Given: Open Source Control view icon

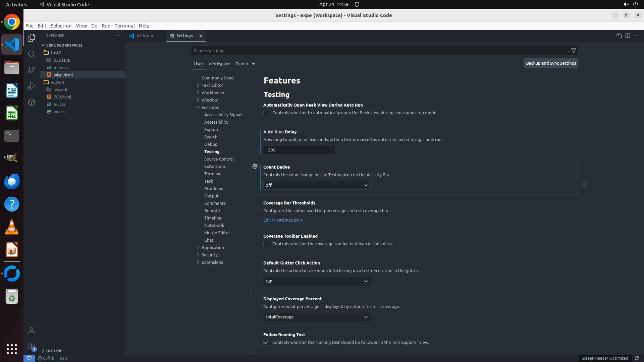Looking at the screenshot, I should coord(31,70).
